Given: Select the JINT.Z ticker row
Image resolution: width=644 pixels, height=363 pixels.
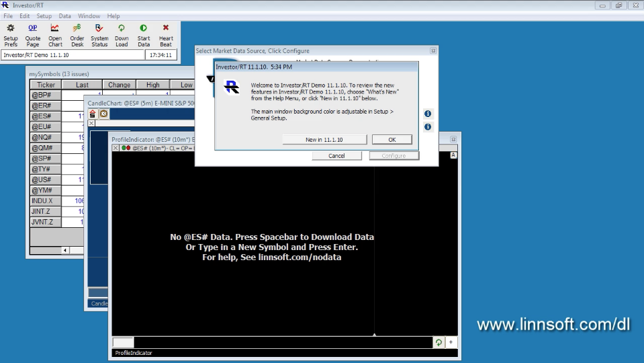Looking at the screenshot, I should (x=46, y=211).
